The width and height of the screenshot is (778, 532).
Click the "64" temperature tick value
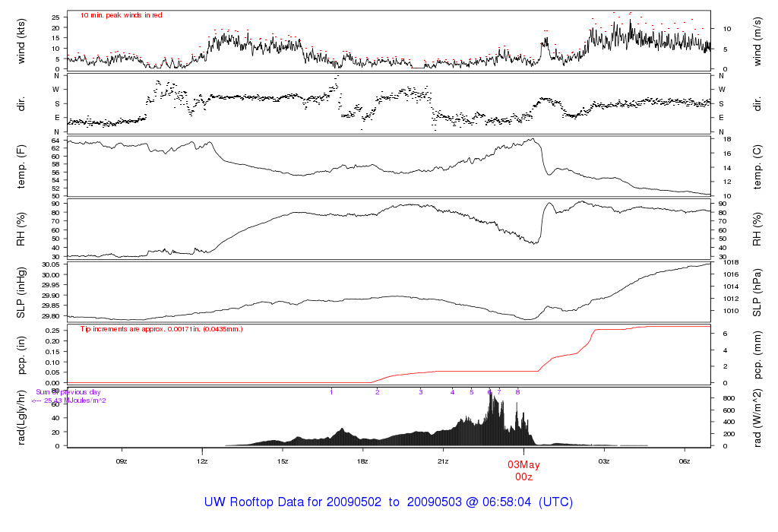55,141
